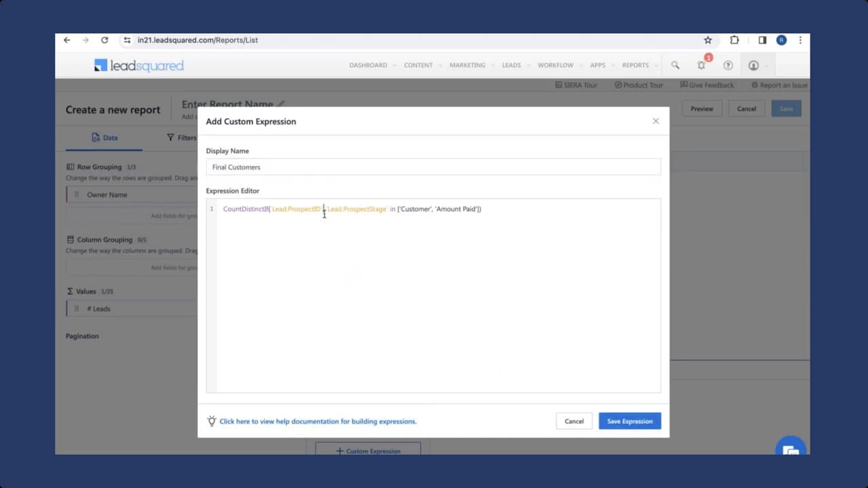Open the Dashboard menu

(368, 66)
